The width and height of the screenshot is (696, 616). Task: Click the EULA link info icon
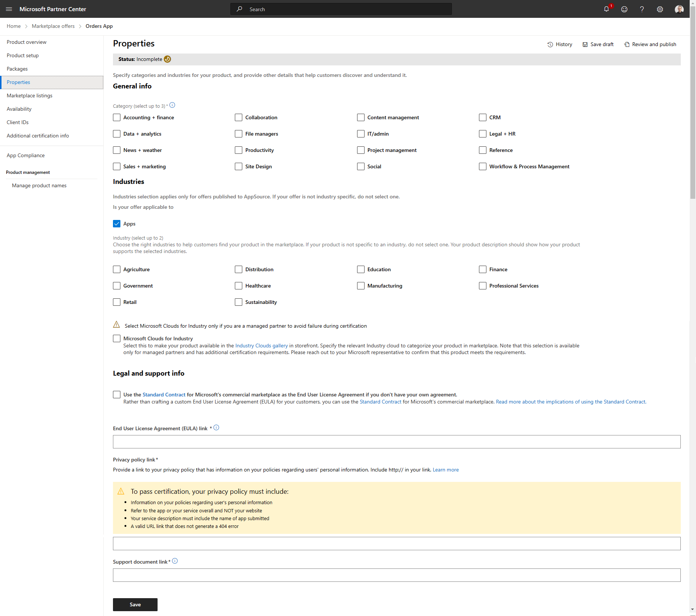pos(216,428)
